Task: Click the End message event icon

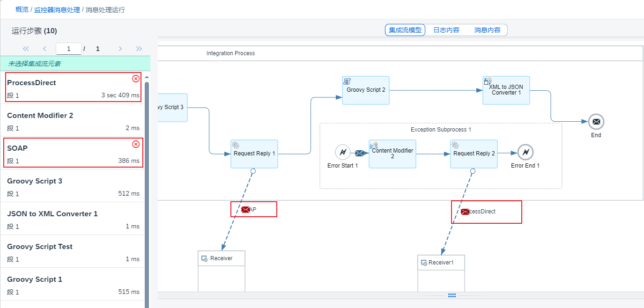Action: 596,122
